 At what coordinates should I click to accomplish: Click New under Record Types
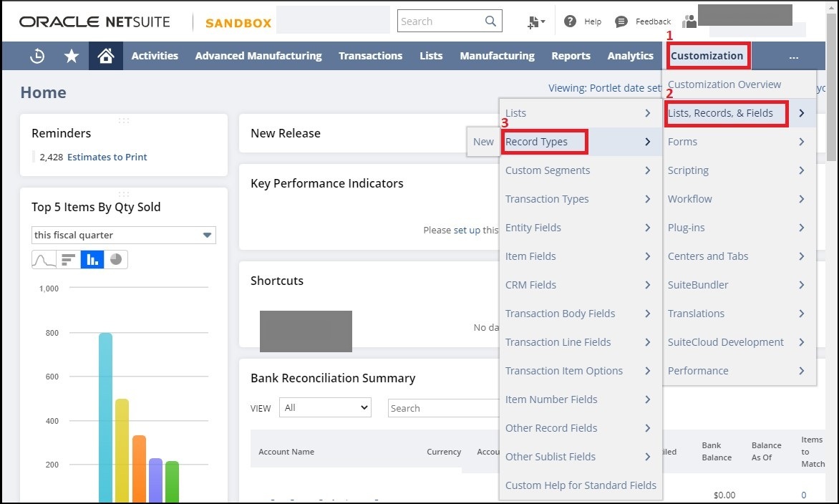(483, 142)
